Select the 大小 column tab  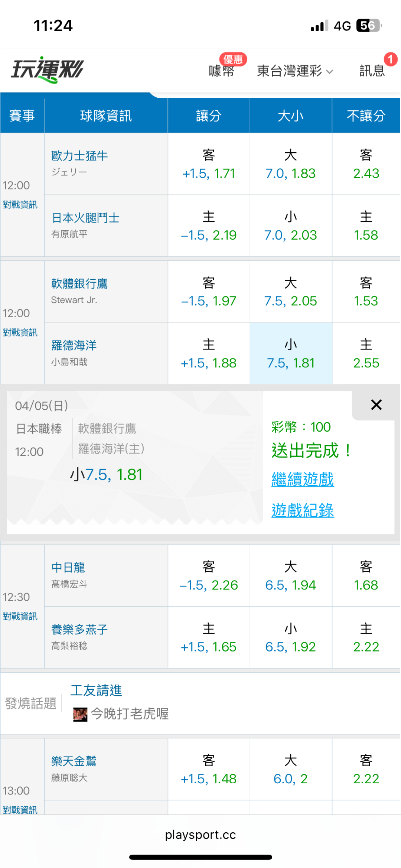click(x=291, y=116)
